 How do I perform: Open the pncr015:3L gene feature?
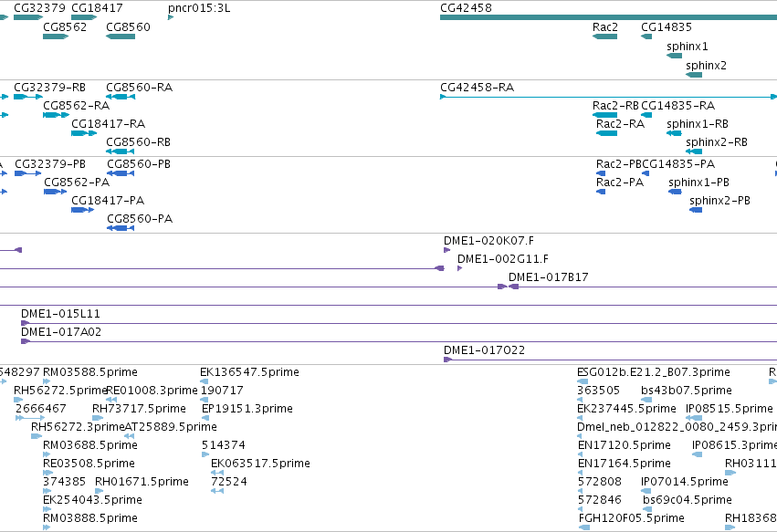[x=171, y=17]
